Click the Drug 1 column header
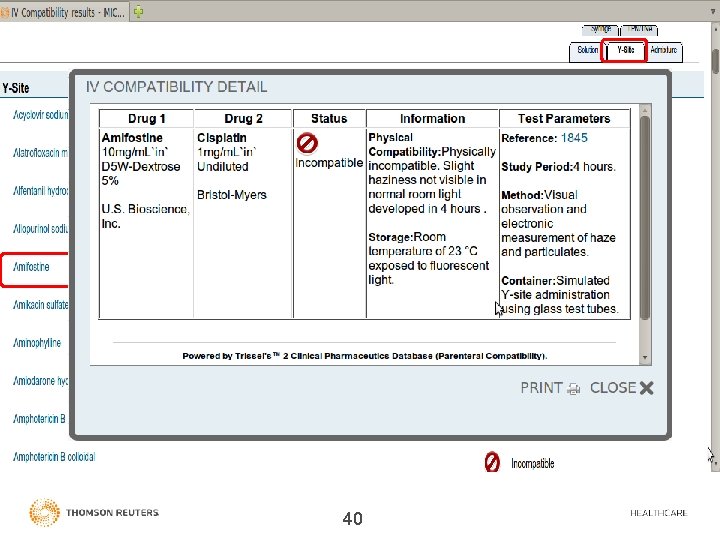Screen dimensions: 720x540 146,118
